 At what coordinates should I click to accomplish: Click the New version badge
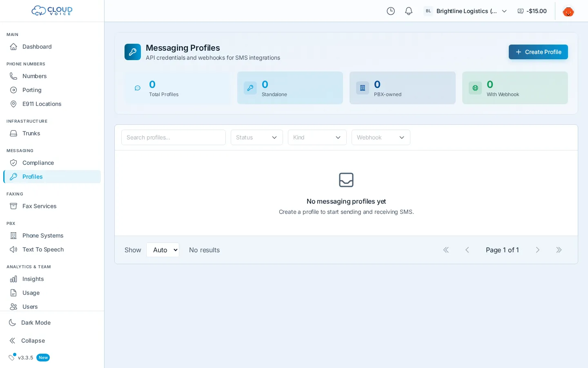coord(43,357)
